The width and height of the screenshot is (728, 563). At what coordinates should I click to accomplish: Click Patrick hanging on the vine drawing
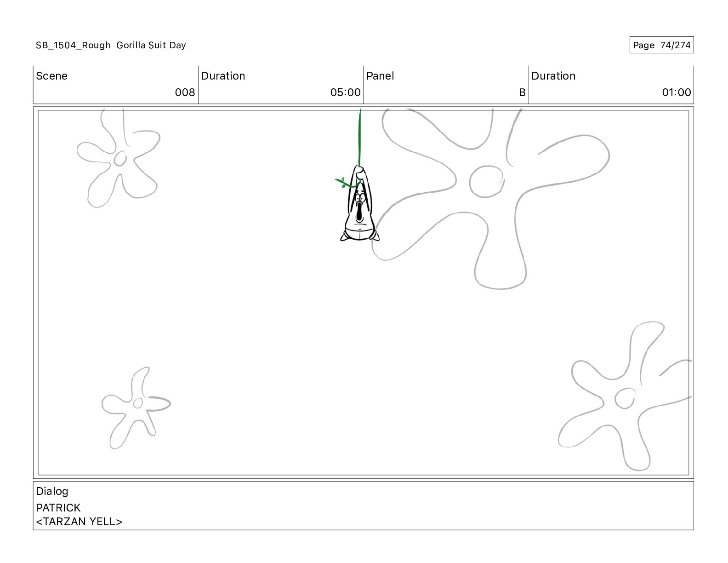pos(359,203)
